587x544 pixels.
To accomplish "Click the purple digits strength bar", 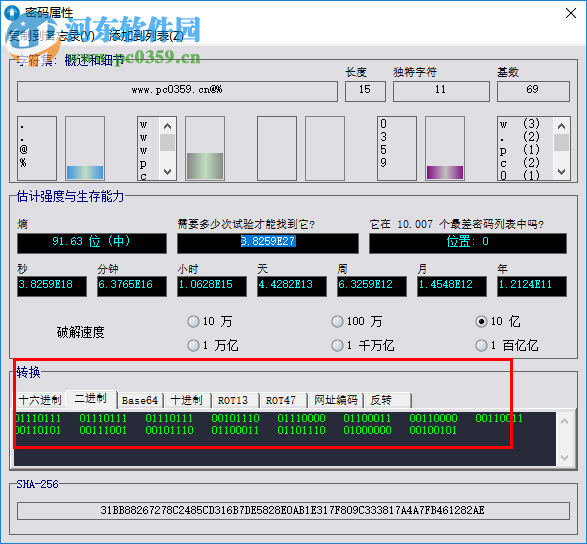I will click(445, 172).
